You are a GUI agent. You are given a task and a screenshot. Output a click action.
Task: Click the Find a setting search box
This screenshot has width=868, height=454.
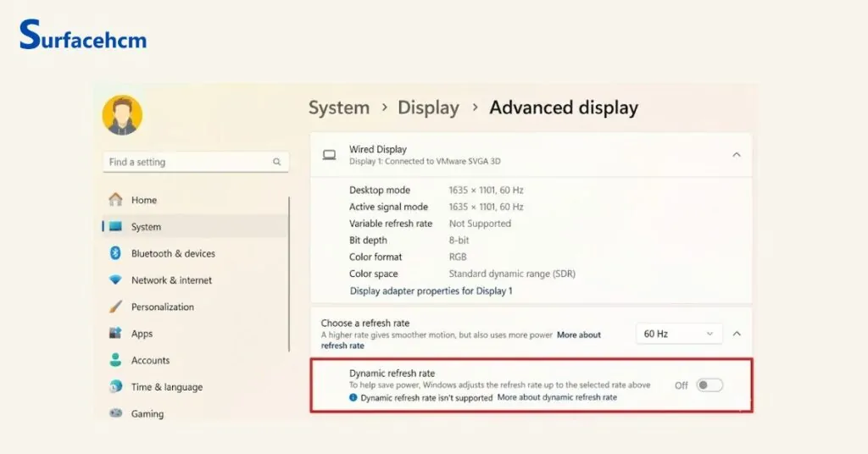coord(196,162)
